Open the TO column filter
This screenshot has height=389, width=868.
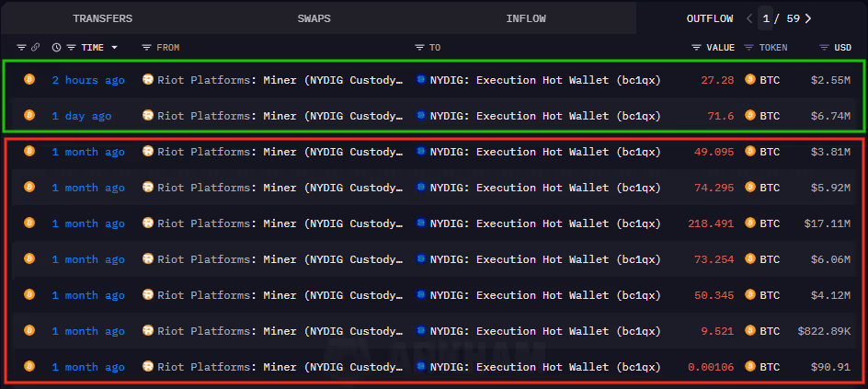(419, 48)
